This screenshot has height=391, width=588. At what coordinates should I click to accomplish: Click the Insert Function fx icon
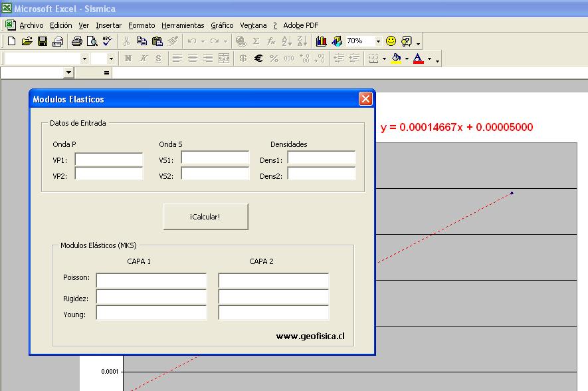(272, 41)
